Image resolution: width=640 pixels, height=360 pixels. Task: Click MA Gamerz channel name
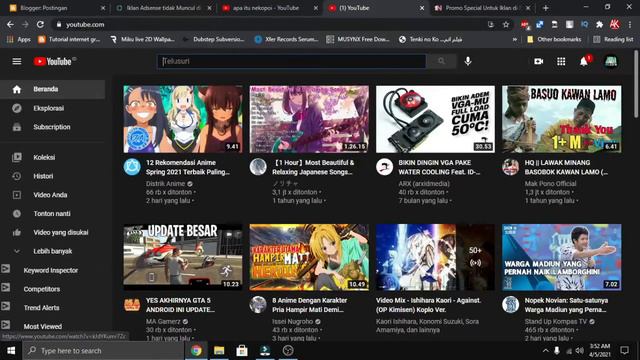click(163, 321)
